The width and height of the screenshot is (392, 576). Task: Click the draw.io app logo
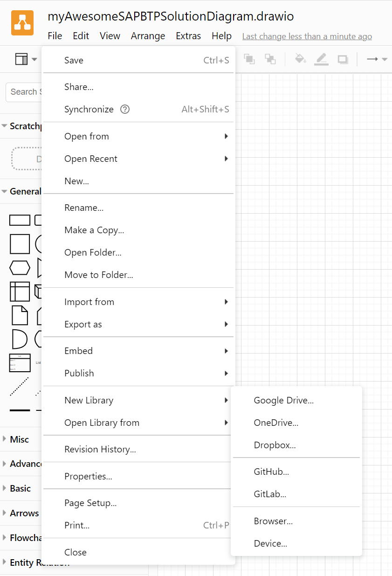tap(22, 22)
